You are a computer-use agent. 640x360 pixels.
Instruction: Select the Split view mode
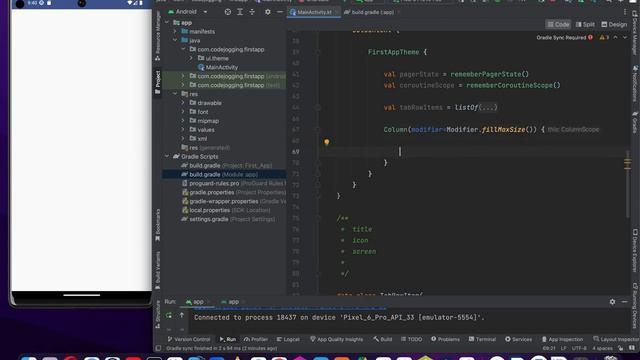585,24
